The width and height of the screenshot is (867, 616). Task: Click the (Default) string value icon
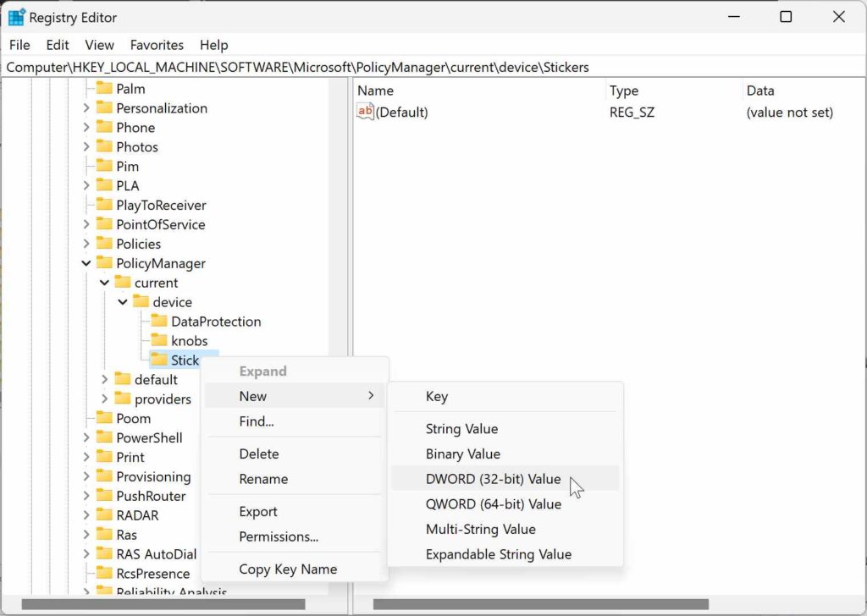[x=365, y=112]
